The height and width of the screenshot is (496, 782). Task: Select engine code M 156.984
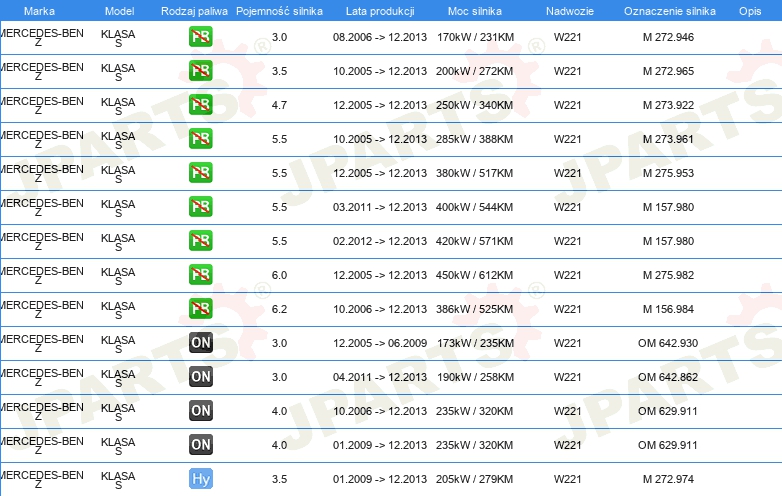click(668, 309)
